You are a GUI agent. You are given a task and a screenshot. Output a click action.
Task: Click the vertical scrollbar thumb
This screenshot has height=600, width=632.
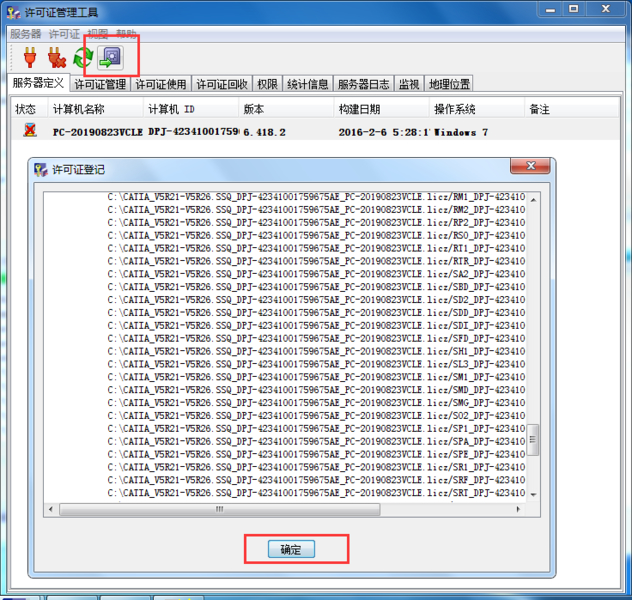(x=533, y=440)
